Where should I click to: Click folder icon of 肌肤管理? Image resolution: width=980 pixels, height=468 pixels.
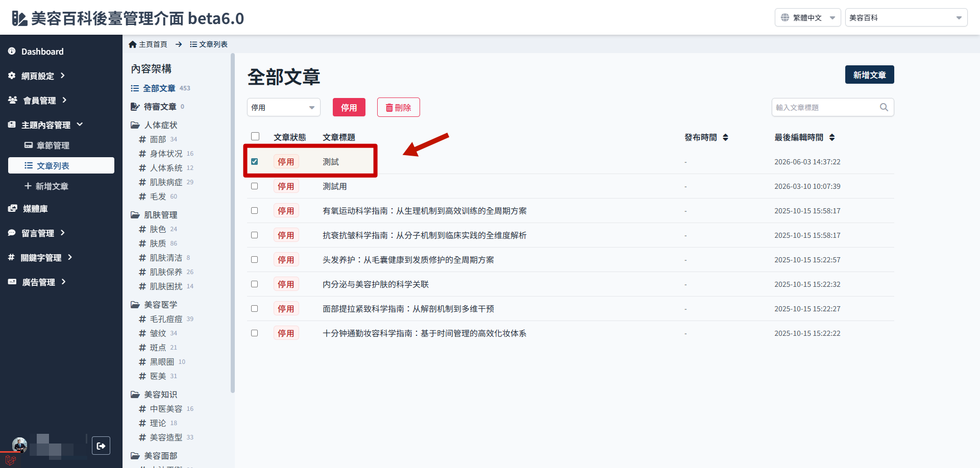pos(135,215)
